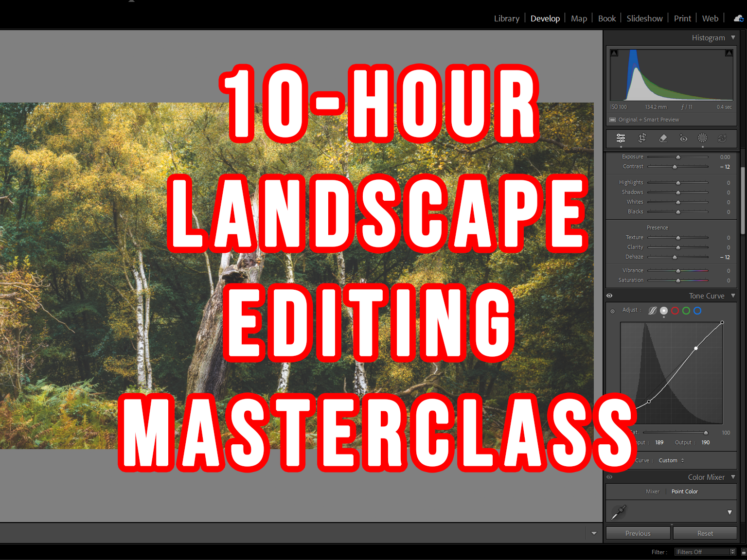Collapse the Histogram panel
The image size is (747, 560).
tap(732, 37)
